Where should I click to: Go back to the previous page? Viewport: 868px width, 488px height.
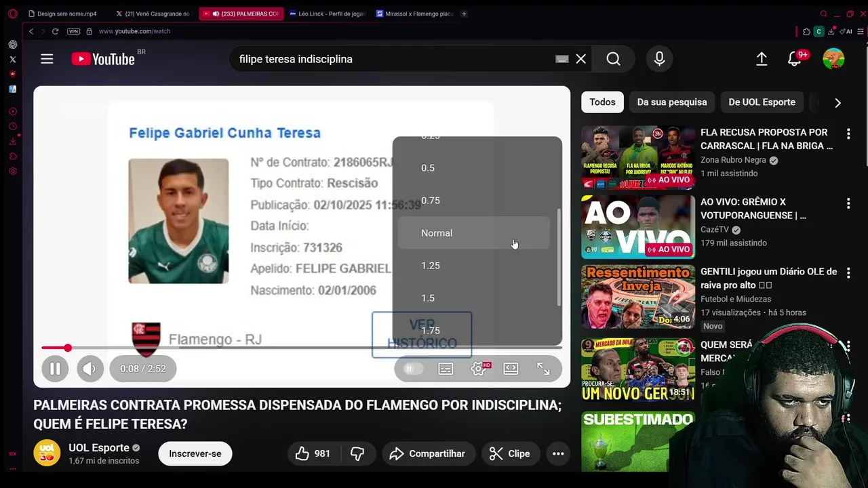click(31, 31)
